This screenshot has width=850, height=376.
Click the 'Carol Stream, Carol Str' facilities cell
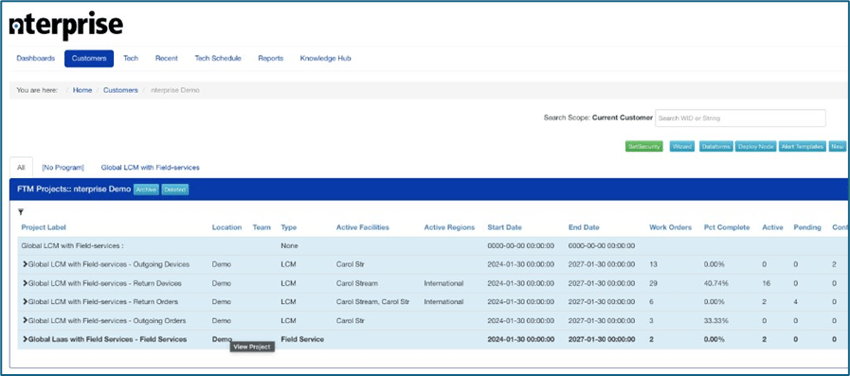coord(373,301)
